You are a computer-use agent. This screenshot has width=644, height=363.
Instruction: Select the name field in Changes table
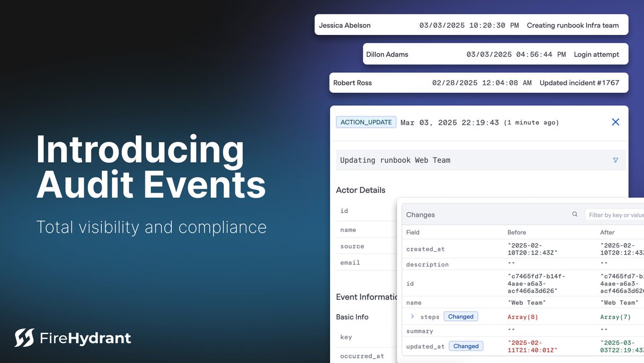523,302
